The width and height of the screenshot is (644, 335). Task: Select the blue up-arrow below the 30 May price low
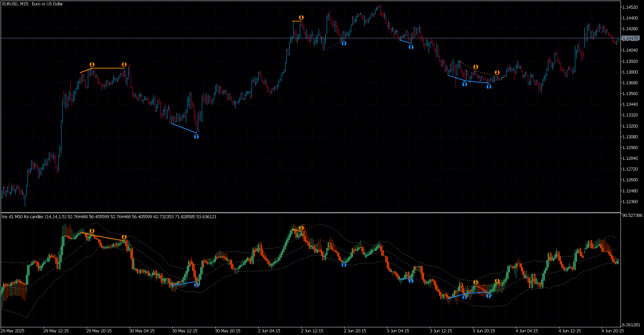coord(196,137)
